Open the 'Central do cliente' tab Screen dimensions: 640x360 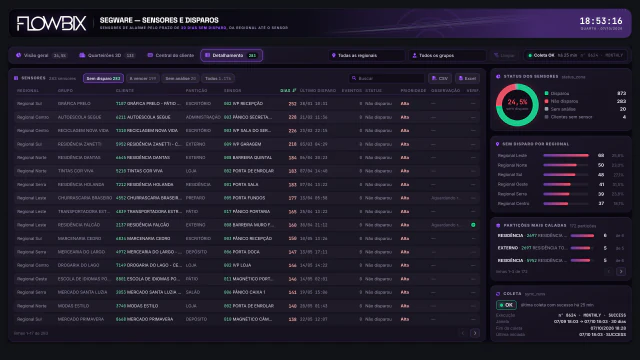tap(170, 56)
